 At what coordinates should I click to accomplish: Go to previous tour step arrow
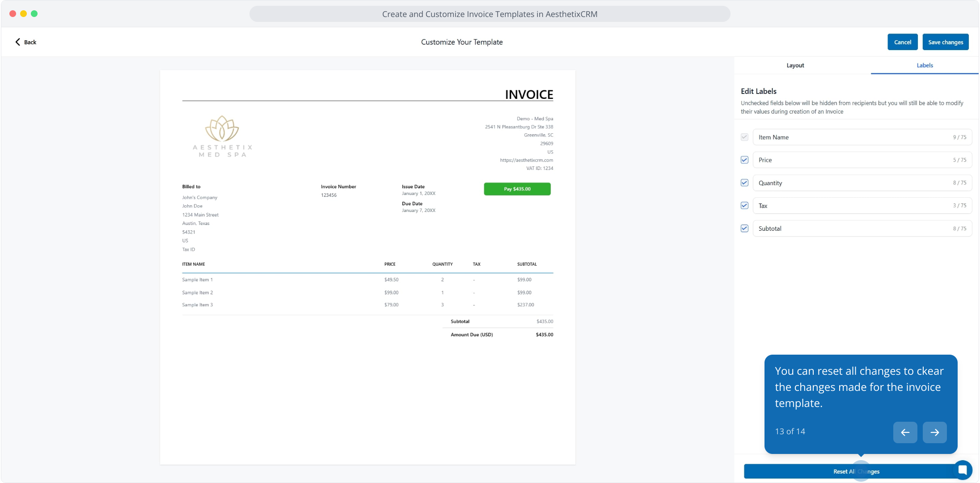pyautogui.click(x=905, y=432)
